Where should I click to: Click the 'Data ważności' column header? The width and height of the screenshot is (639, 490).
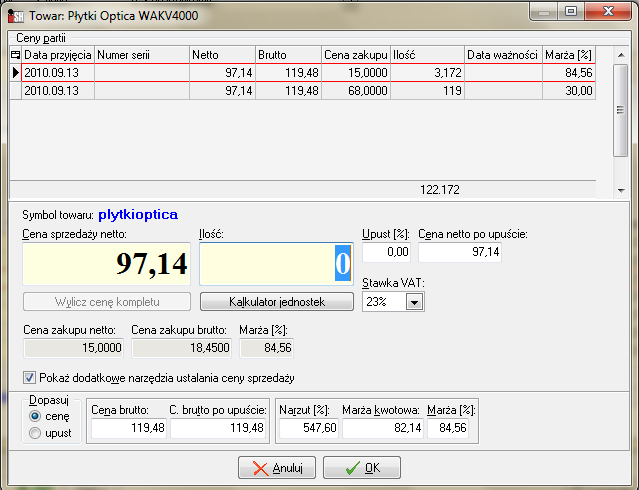503,55
